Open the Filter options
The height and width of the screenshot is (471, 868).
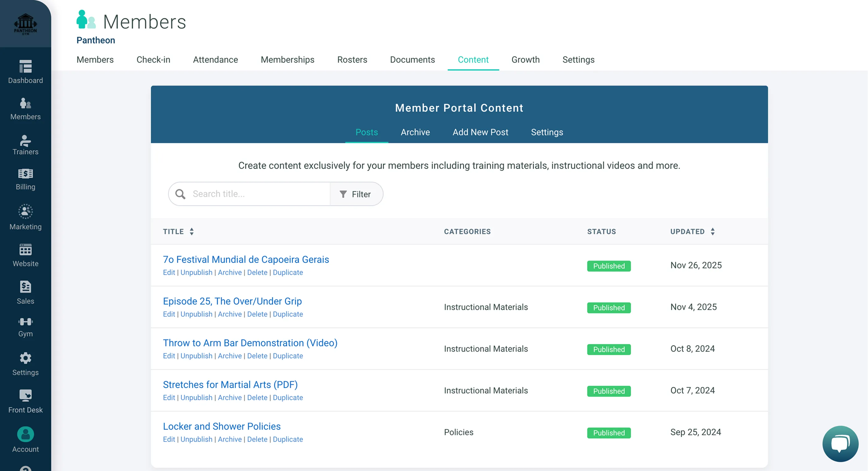pos(356,194)
